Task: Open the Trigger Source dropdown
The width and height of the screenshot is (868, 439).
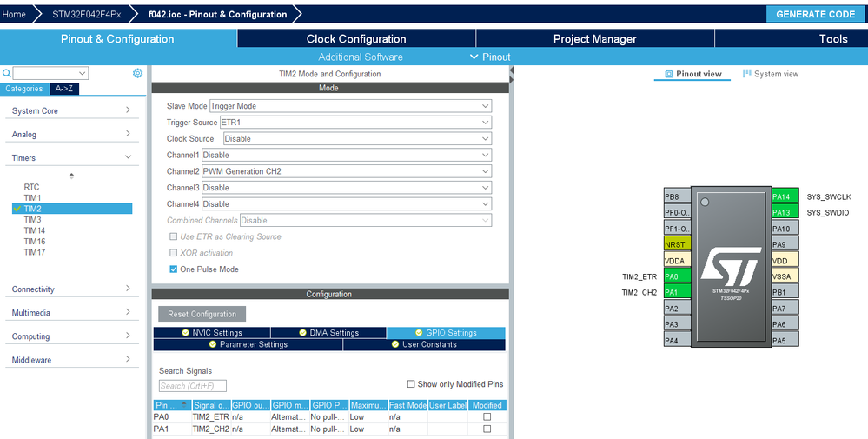Action: click(355, 123)
